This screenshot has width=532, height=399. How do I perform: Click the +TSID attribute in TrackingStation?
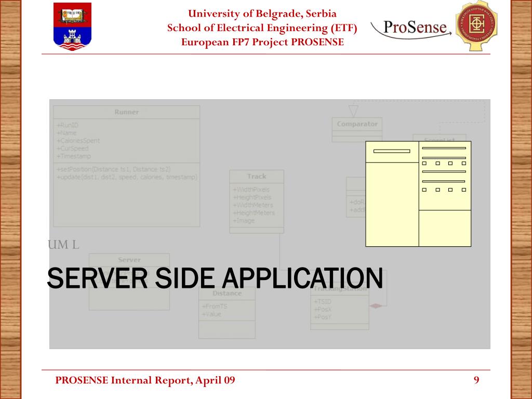[x=323, y=302]
